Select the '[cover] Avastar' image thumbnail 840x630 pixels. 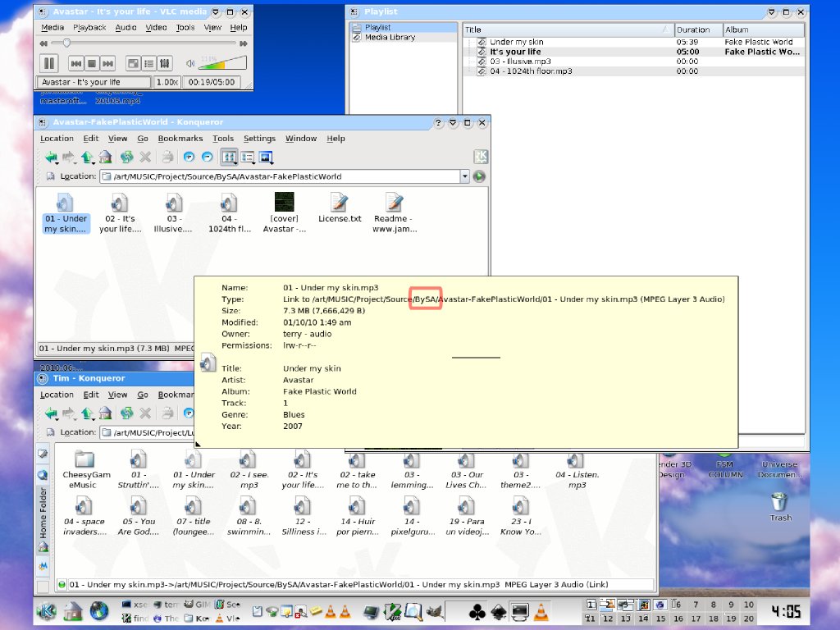284,212
